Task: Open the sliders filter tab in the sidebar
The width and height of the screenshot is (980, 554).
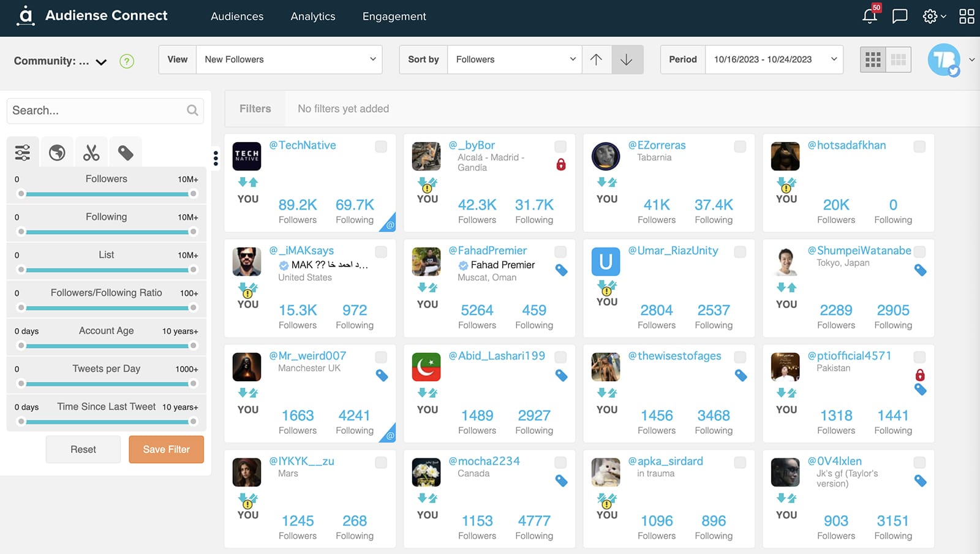Action: click(23, 151)
